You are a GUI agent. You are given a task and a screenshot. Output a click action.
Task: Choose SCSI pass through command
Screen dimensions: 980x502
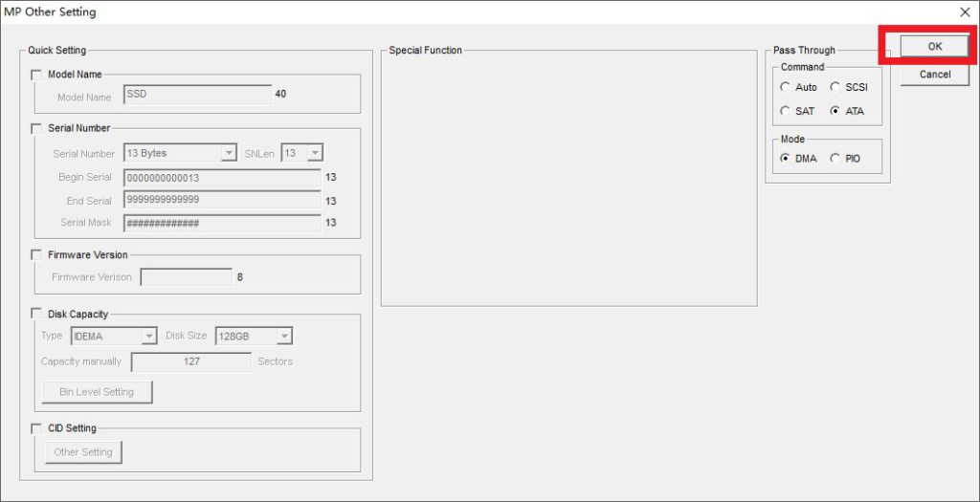(835, 87)
